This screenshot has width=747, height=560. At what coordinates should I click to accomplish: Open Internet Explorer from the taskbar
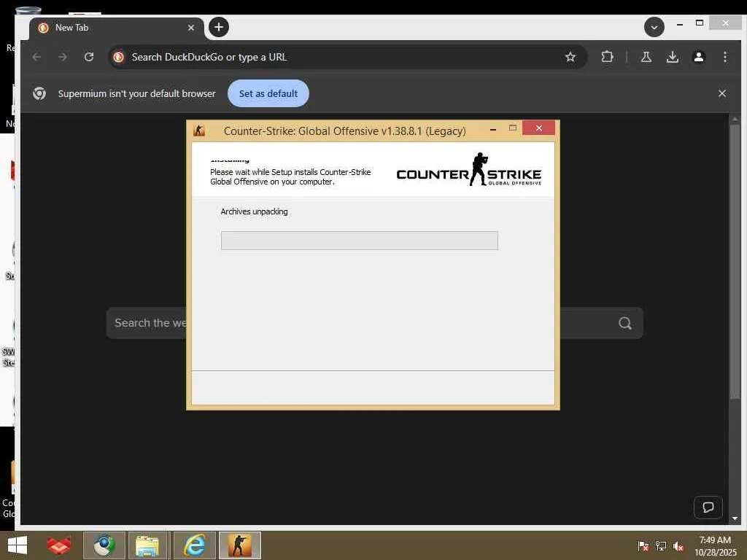194,545
